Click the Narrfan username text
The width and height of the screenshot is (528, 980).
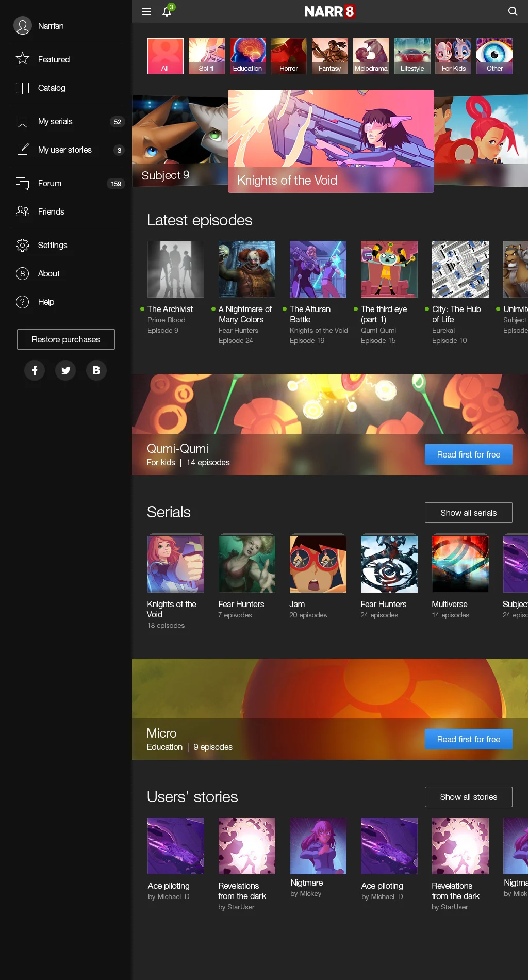51,26
